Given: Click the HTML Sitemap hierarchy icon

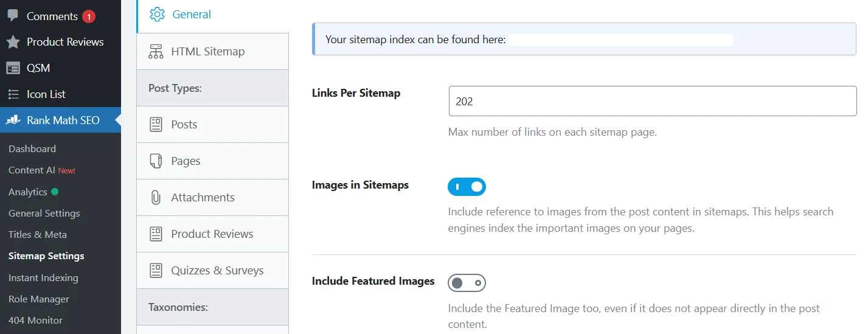Looking at the screenshot, I should [156, 52].
